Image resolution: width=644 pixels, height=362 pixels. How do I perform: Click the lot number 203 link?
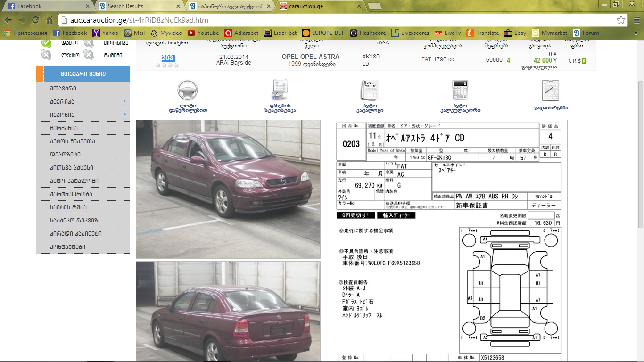[x=167, y=58]
